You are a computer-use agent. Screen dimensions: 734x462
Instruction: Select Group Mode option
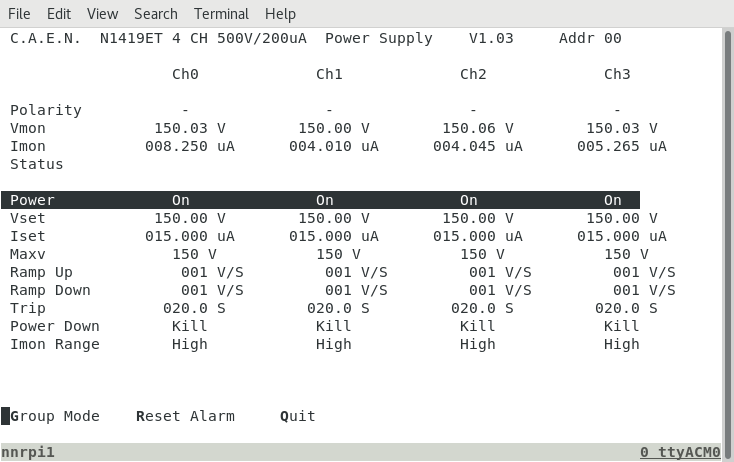(x=55, y=416)
